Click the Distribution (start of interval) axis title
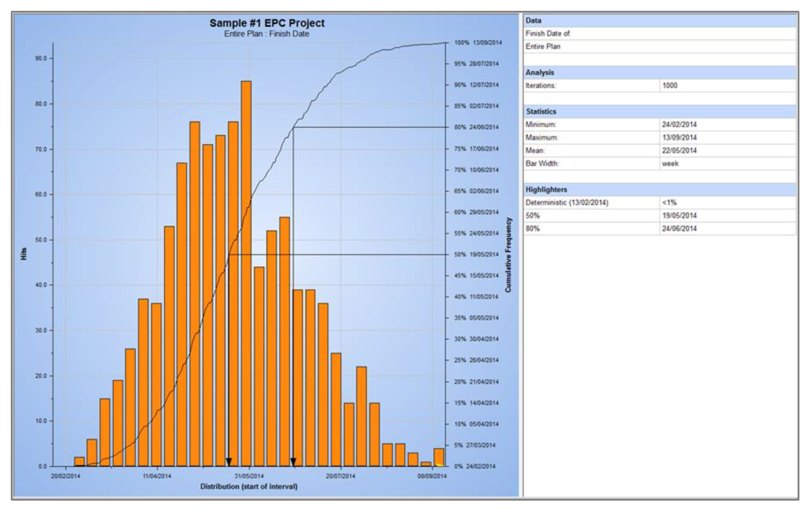The height and width of the screenshot is (513, 812). point(249,486)
